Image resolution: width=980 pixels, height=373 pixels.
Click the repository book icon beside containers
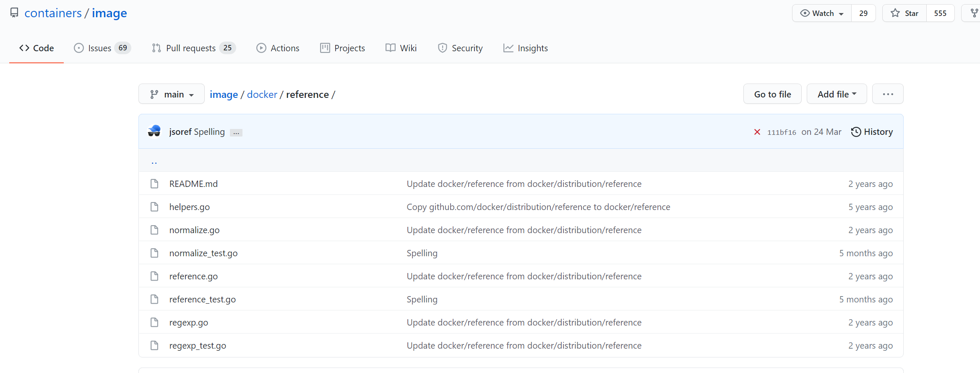point(14,13)
